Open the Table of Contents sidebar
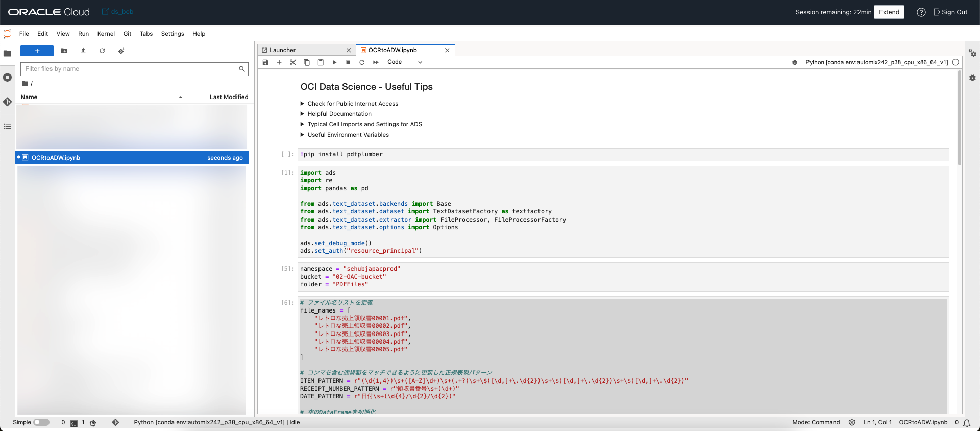This screenshot has height=431, width=980. [x=7, y=126]
